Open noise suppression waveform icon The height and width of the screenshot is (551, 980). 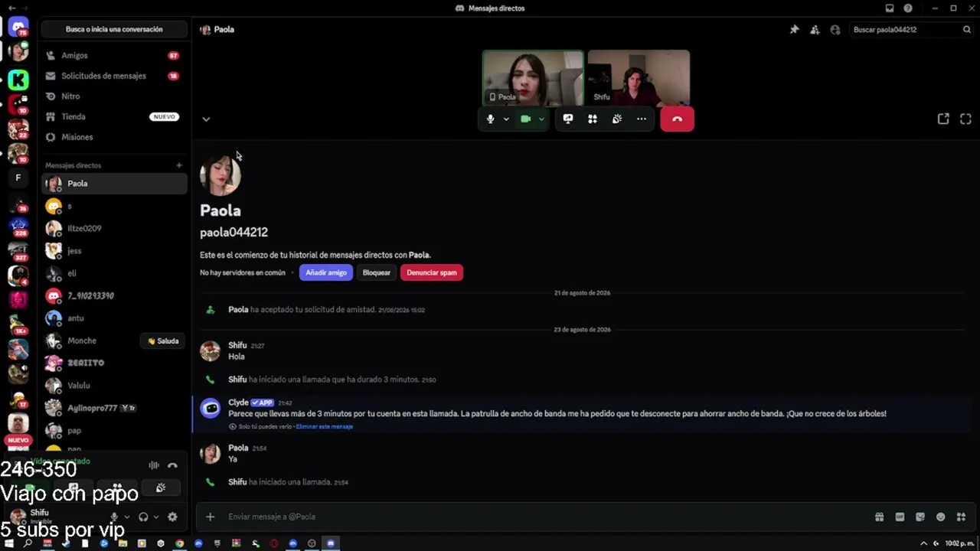[x=154, y=465]
